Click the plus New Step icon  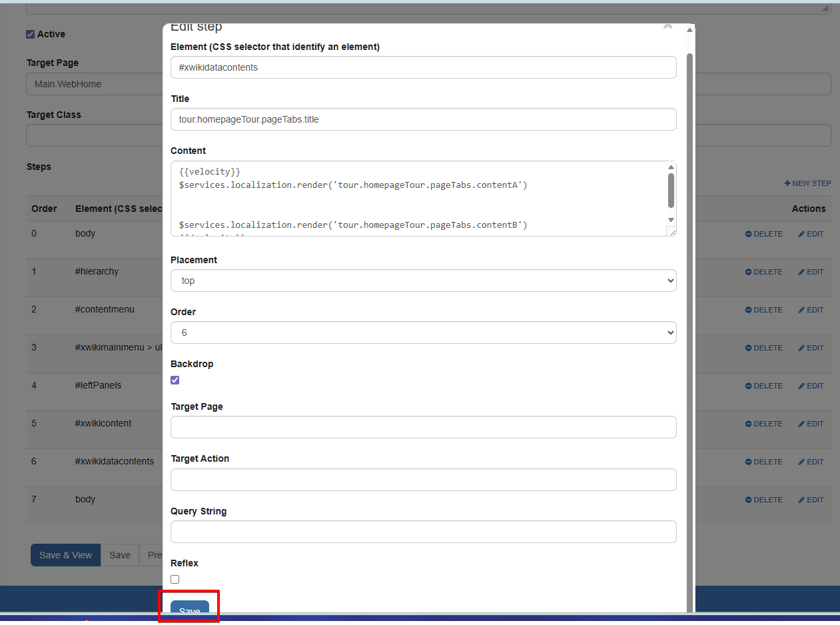coord(787,183)
